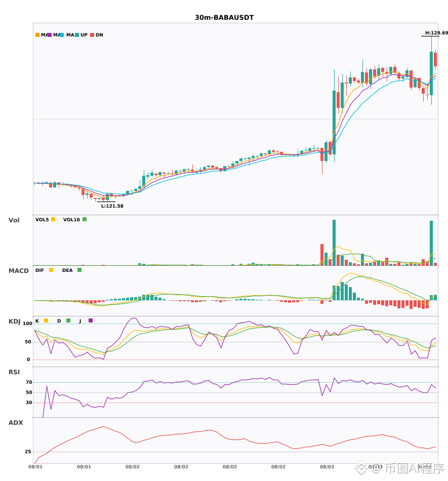Click the RSI panel label
Viewport: 448px width, 481px height.
click(x=14, y=372)
